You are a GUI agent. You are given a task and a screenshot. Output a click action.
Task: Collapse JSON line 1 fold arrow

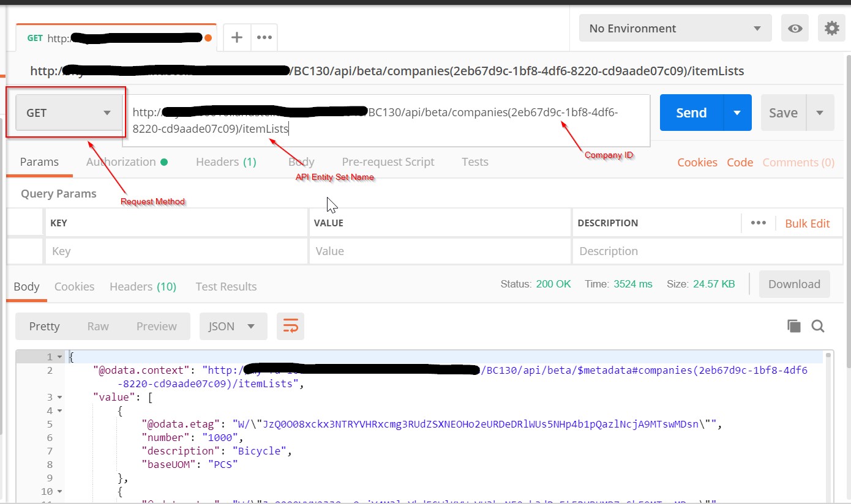tap(59, 357)
